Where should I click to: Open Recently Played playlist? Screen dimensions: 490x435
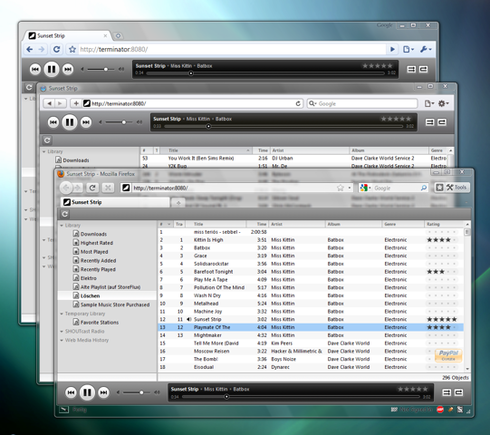94,269
